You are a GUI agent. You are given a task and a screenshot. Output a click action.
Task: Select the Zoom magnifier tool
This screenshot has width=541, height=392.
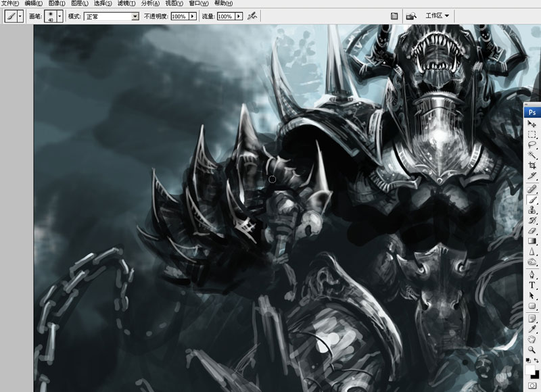[532, 350]
